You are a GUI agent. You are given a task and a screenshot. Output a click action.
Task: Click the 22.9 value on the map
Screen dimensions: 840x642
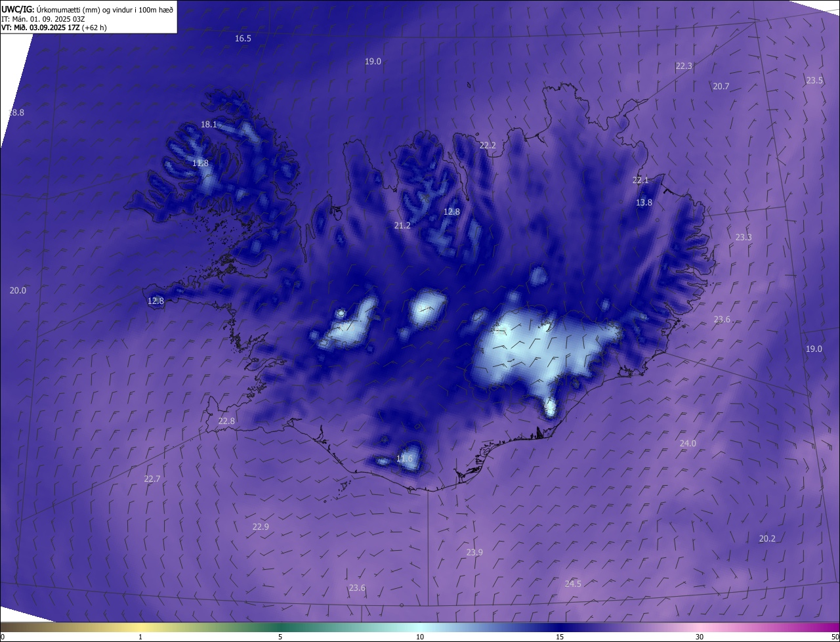(261, 527)
